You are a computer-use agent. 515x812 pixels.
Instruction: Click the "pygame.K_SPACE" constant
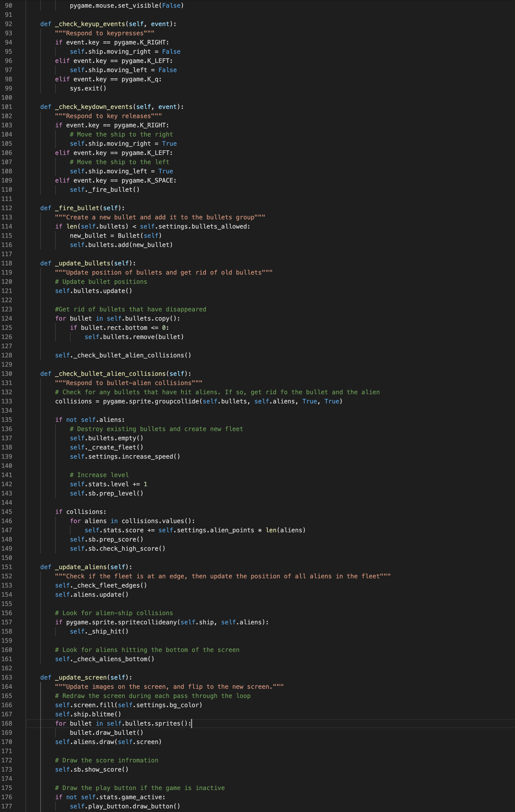point(147,181)
